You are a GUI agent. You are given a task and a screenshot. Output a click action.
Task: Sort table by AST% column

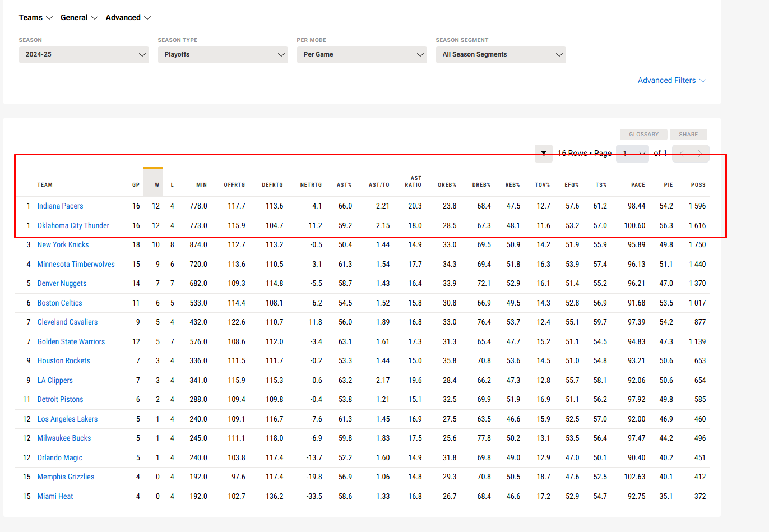click(344, 185)
